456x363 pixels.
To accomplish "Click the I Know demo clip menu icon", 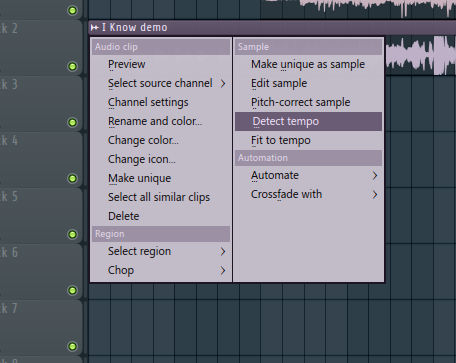I will pyautogui.click(x=95, y=28).
